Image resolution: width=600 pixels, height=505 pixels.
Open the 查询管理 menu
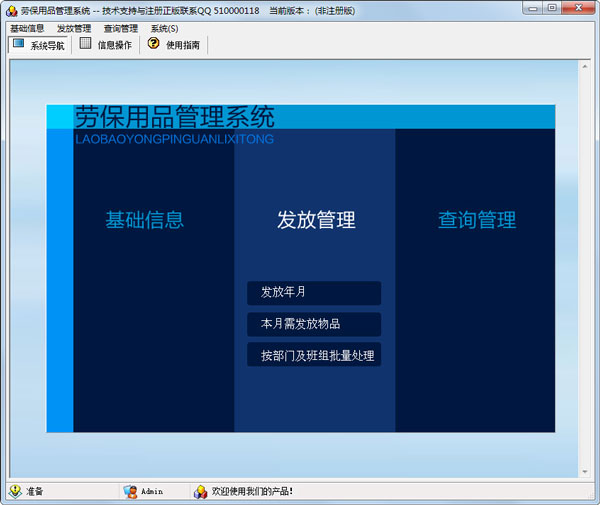[x=120, y=28]
